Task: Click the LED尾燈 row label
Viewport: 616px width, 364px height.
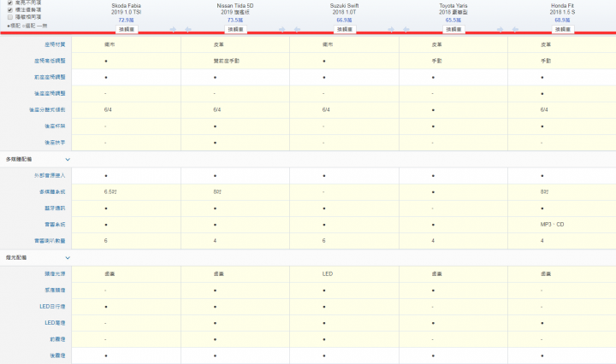Action: tap(55, 323)
